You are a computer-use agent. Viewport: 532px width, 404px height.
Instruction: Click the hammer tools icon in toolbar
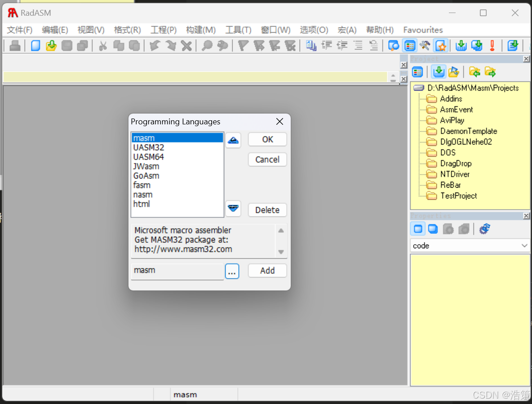point(425,45)
